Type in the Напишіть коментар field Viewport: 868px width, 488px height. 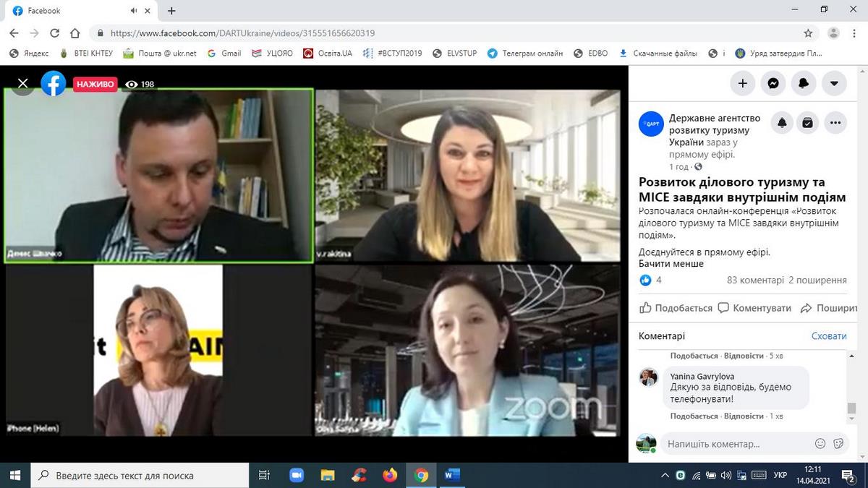(731, 444)
